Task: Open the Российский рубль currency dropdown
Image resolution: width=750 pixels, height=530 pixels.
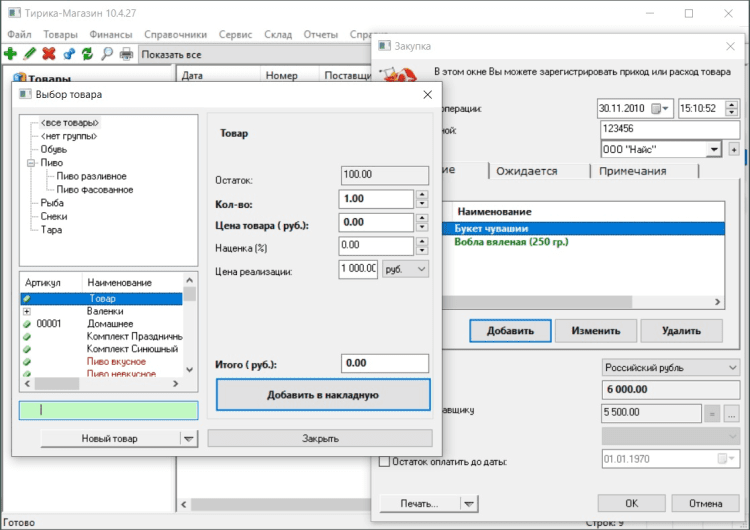Action: [730, 367]
